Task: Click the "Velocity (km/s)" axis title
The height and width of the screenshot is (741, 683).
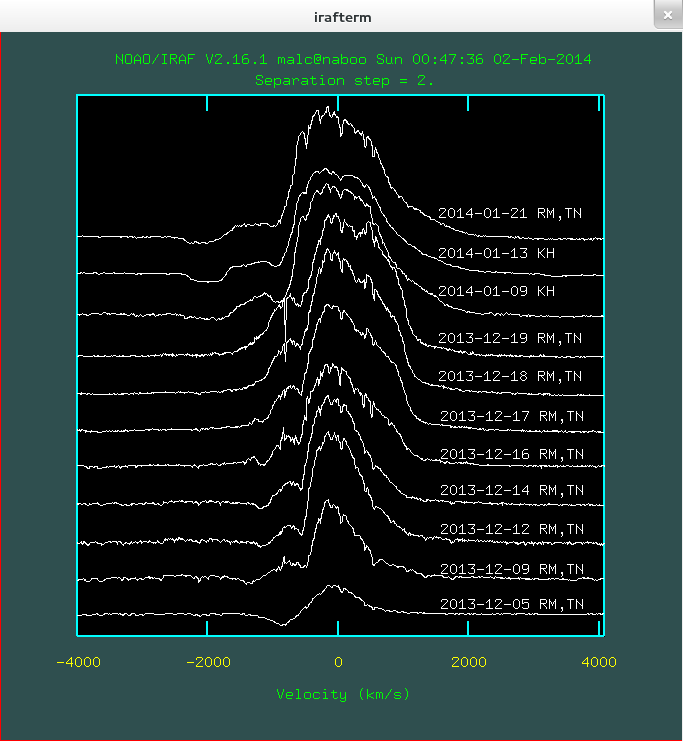Action: 343,694
